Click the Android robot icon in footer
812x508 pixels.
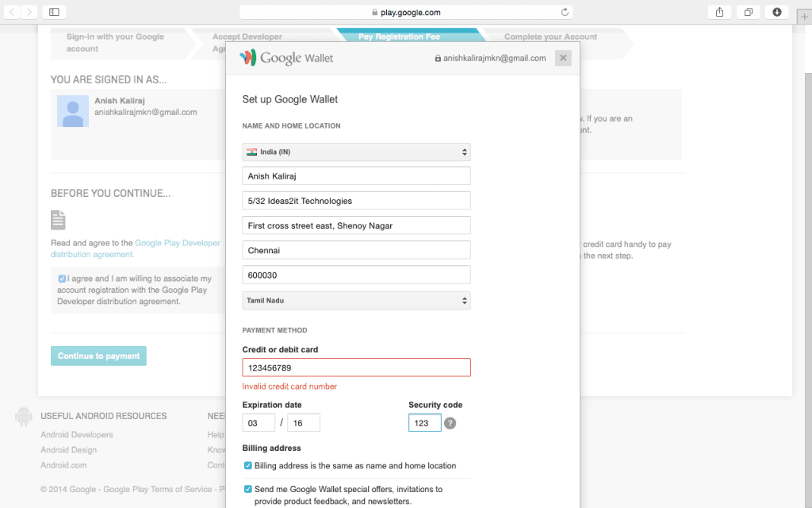pyautogui.click(x=23, y=416)
